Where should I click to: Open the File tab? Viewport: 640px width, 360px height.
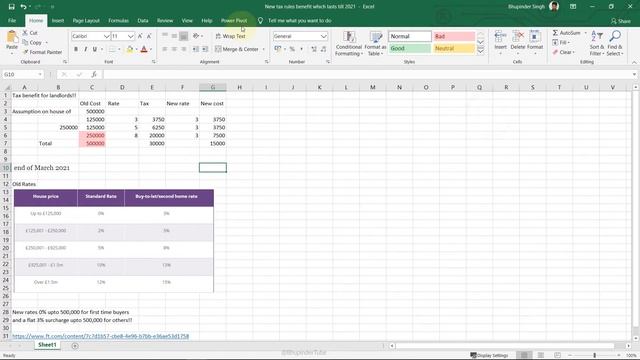pyautogui.click(x=12, y=20)
